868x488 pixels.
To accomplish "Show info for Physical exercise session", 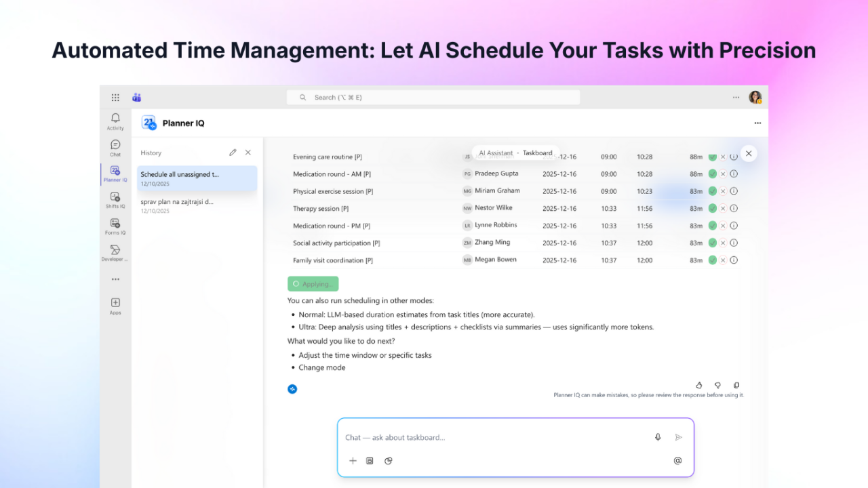I will click(x=734, y=191).
